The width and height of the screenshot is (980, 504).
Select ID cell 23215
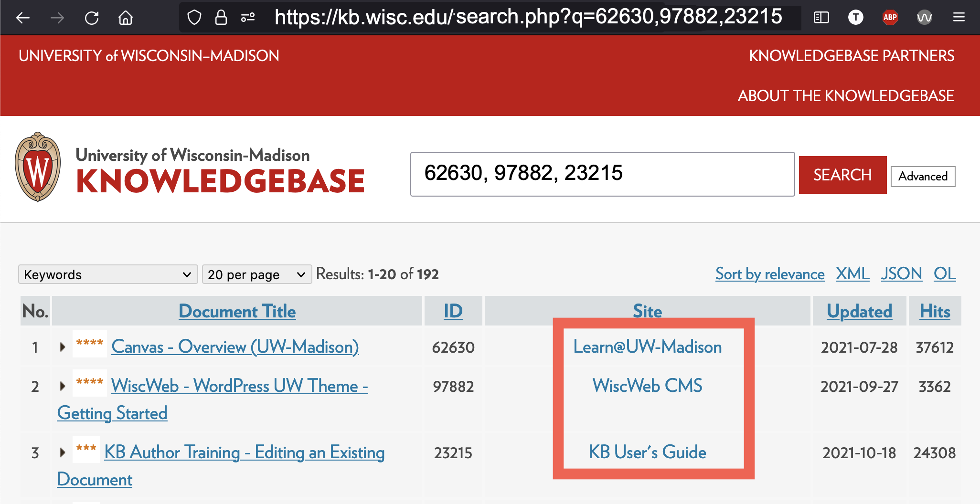[x=453, y=453]
